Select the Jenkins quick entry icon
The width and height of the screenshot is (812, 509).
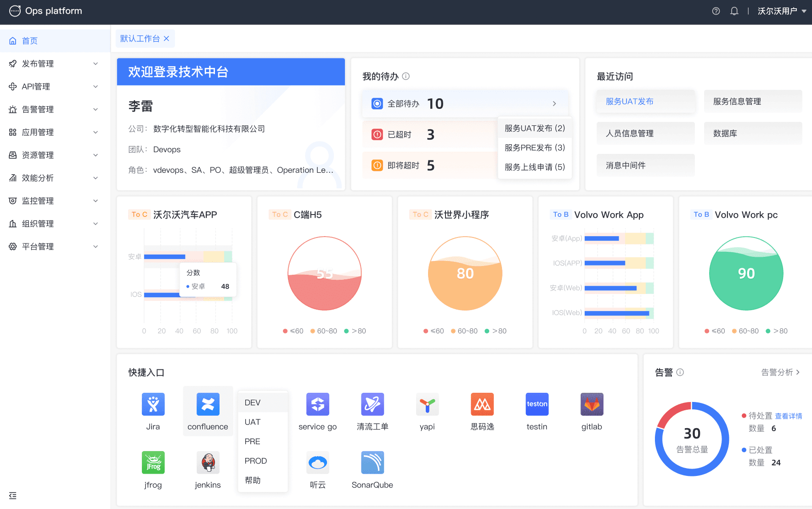coord(208,463)
